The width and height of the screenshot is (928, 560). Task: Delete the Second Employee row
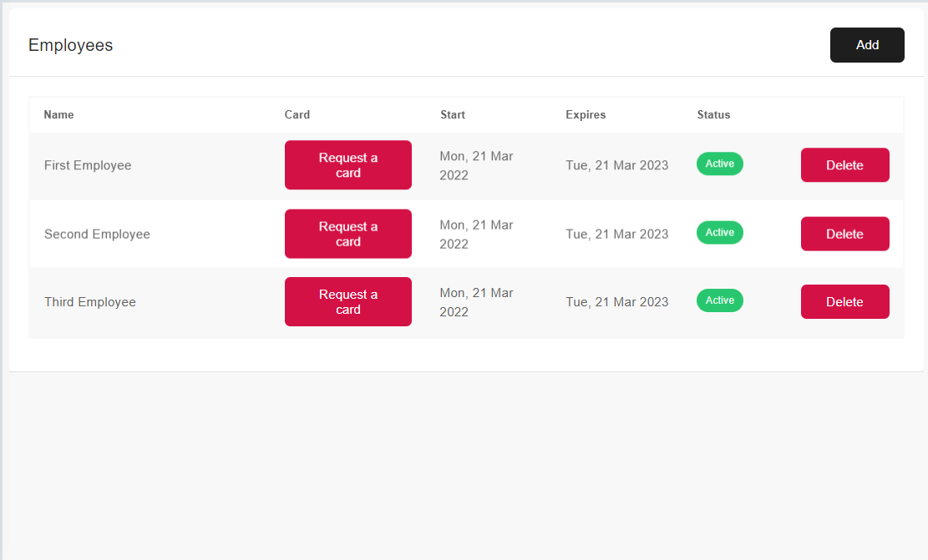(x=844, y=234)
